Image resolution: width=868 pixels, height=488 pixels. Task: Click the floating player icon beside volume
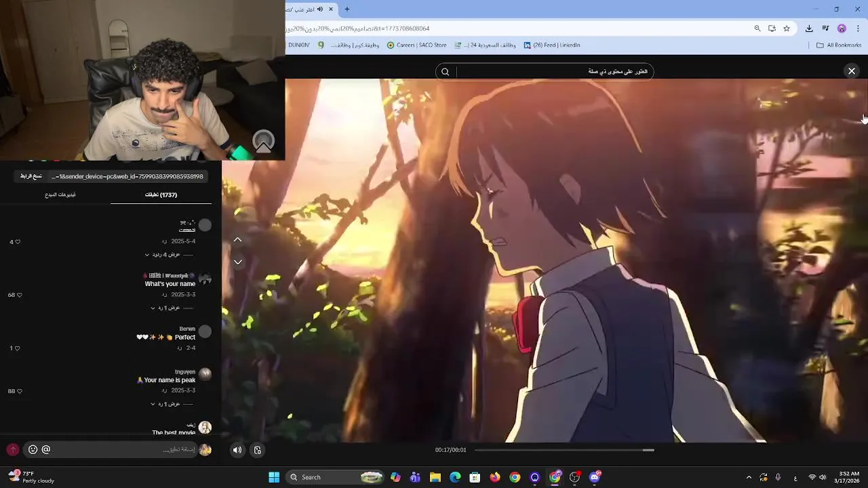[258, 450]
